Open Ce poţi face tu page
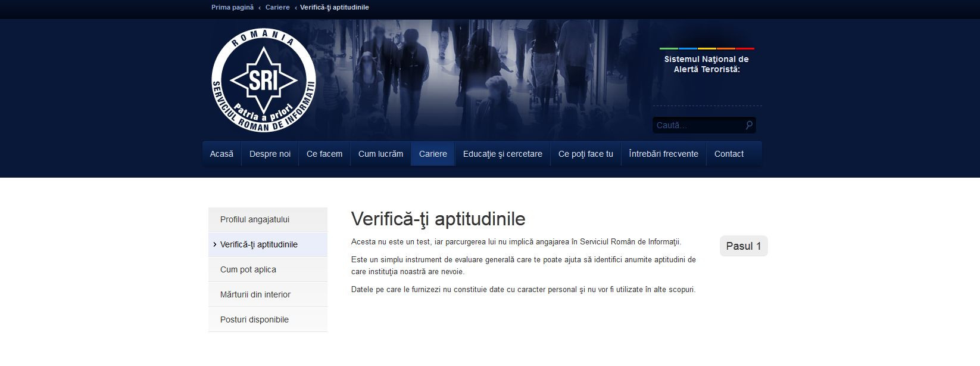This screenshot has height=366, width=980. pyautogui.click(x=586, y=154)
